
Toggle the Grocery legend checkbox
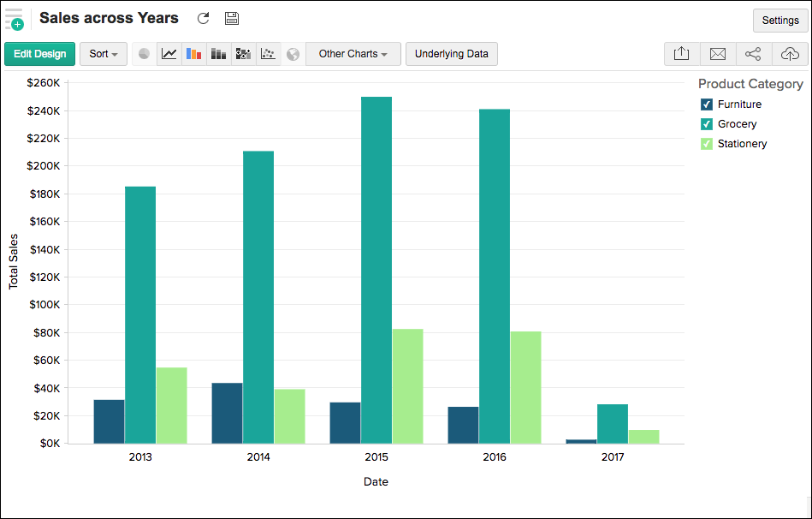707,124
